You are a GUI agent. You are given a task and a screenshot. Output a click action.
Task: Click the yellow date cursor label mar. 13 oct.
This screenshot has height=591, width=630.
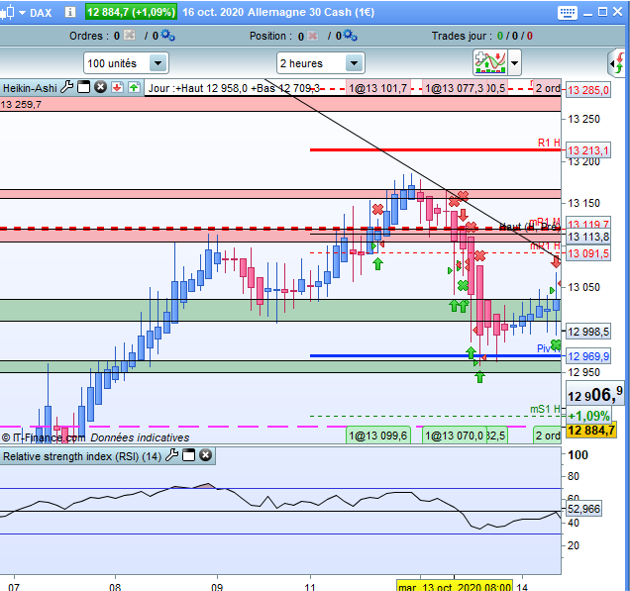pos(454,586)
